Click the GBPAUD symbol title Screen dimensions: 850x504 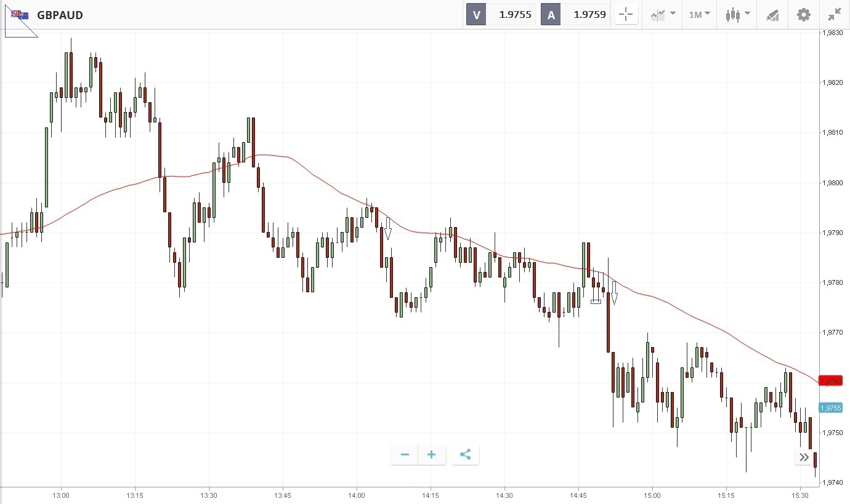tap(60, 15)
